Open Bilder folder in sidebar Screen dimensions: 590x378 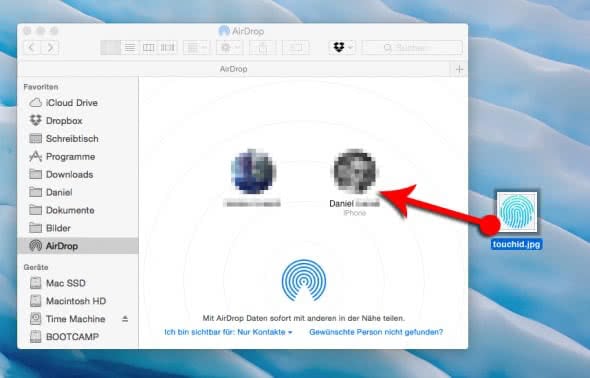78,228
